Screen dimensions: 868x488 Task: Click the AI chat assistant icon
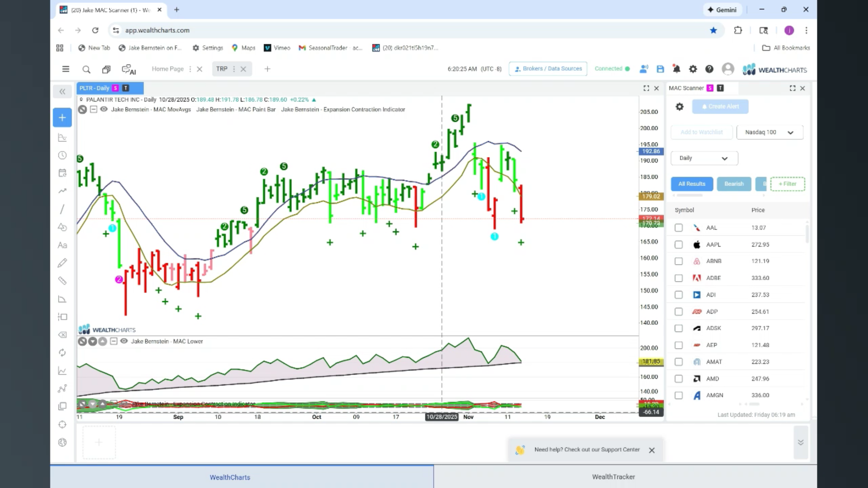tap(129, 70)
